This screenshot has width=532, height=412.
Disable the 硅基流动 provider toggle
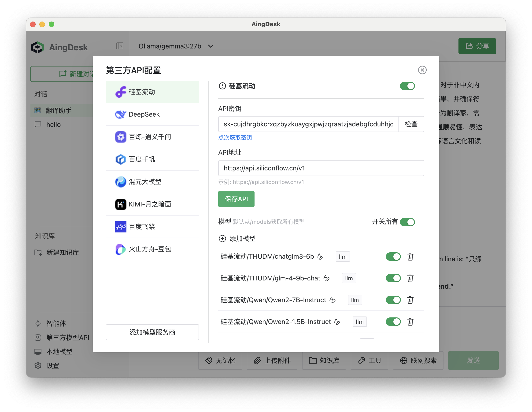pyautogui.click(x=407, y=86)
